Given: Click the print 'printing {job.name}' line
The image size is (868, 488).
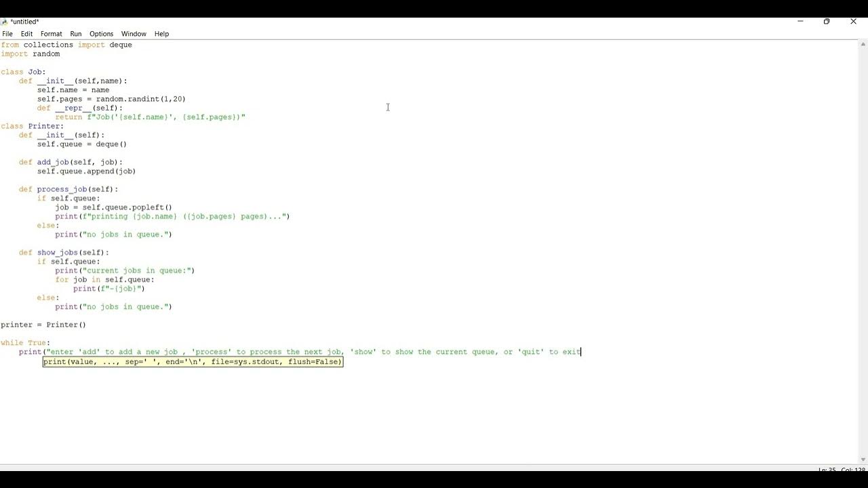Looking at the screenshot, I should 173,216.
